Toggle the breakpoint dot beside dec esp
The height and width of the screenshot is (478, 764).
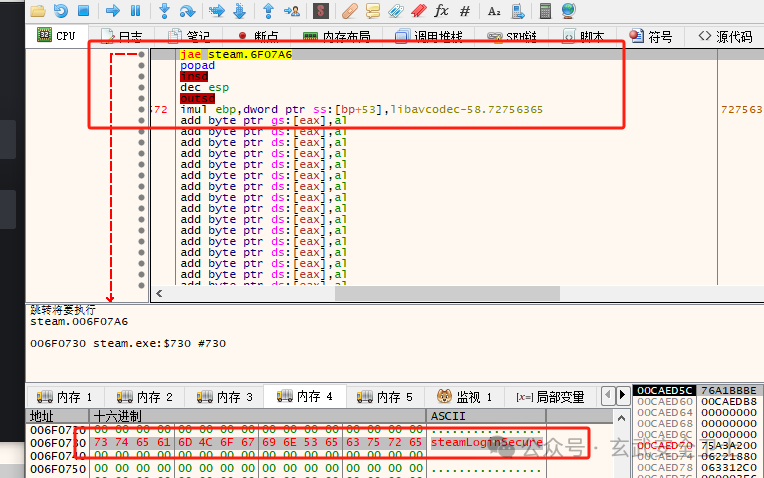(x=141, y=87)
